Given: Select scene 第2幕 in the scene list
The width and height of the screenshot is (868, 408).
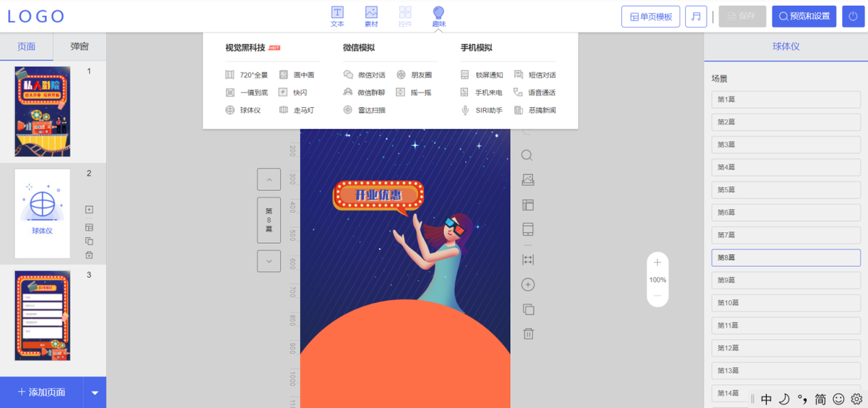Looking at the screenshot, I should [786, 122].
